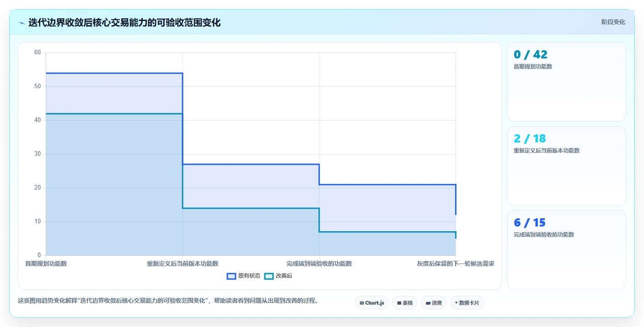Click the 首期规划功能数 x-axis label
The height and width of the screenshot is (327, 644).
[46, 264]
